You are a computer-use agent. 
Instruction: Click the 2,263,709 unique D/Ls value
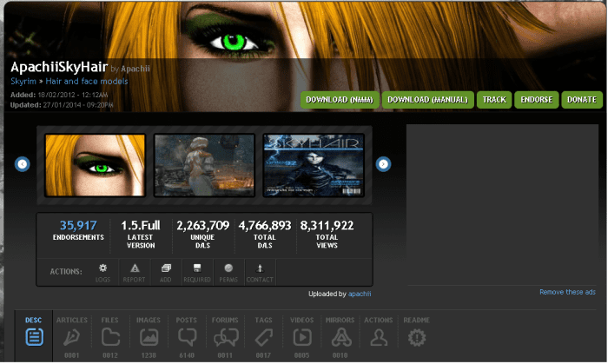pos(202,226)
